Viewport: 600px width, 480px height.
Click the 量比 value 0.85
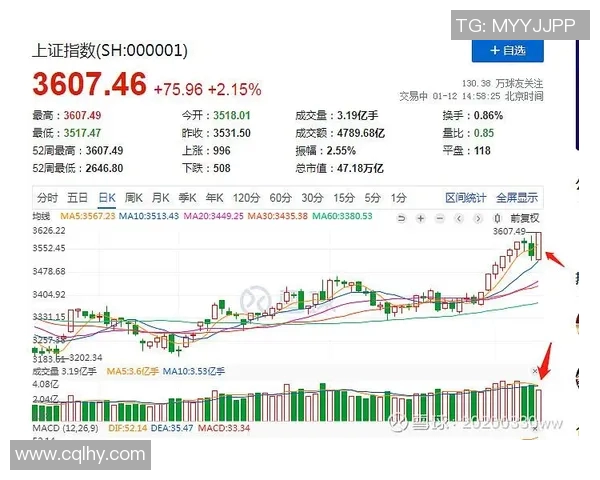click(484, 133)
